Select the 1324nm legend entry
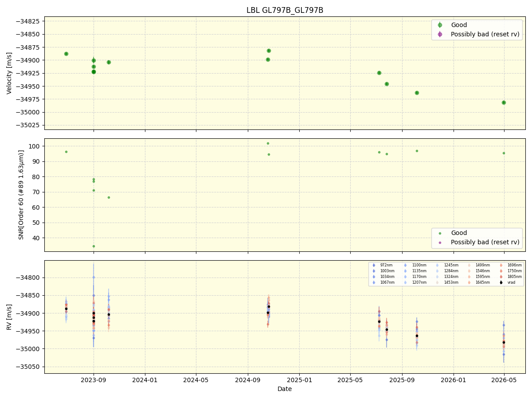Image resolution: width=532 pixels, height=399 pixels. [x=447, y=277]
